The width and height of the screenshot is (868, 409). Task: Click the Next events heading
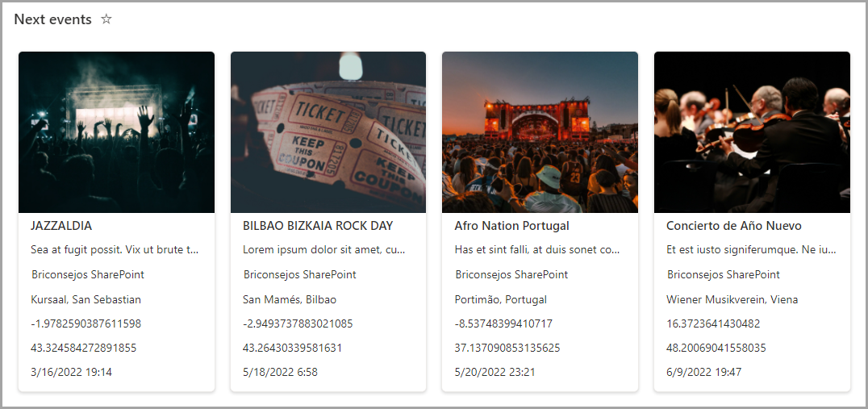[x=52, y=19]
